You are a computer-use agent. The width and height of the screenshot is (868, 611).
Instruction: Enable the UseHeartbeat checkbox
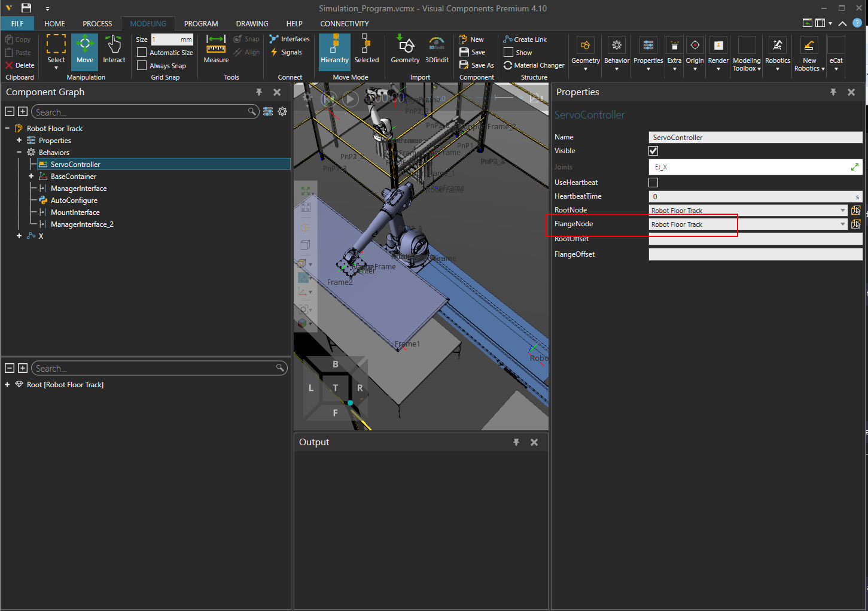[x=653, y=183]
